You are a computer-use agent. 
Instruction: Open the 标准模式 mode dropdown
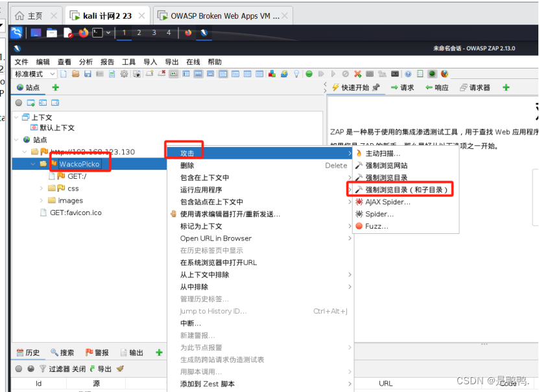point(34,74)
